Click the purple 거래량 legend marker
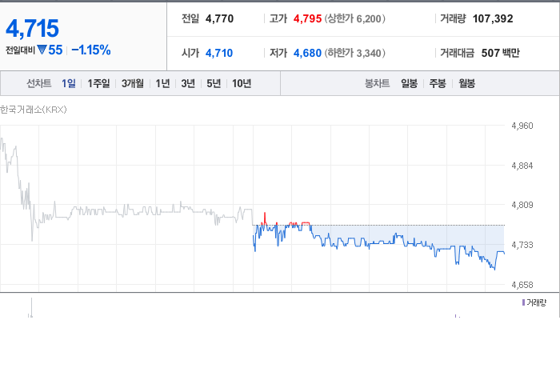The height and width of the screenshot is (392, 560). [x=523, y=302]
